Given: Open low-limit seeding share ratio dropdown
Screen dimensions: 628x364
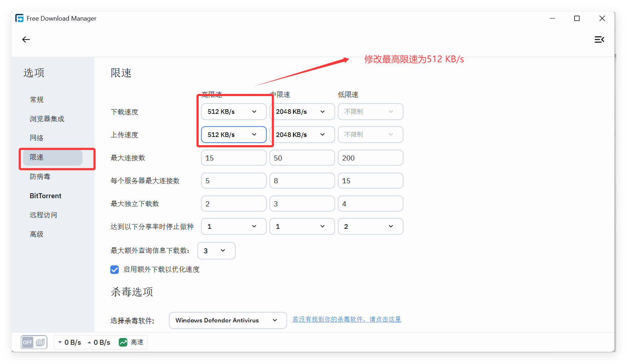Looking at the screenshot, I should click(x=370, y=226).
